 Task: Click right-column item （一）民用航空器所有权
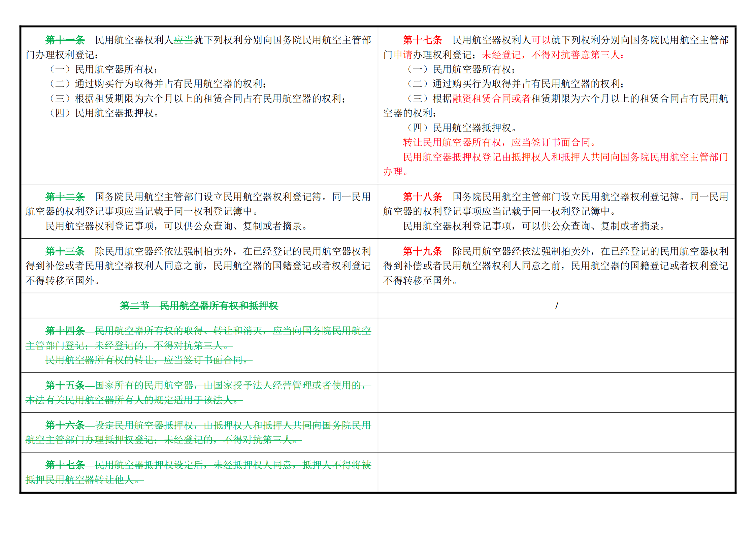pos(461,69)
